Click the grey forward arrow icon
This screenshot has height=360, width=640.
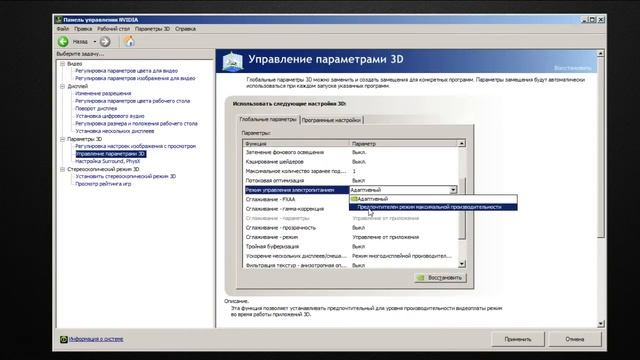click(105, 41)
